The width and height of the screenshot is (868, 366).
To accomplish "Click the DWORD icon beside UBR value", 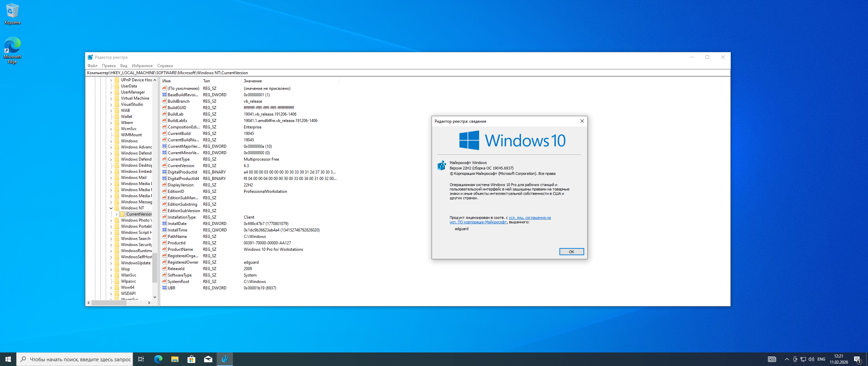I will pyautogui.click(x=164, y=288).
